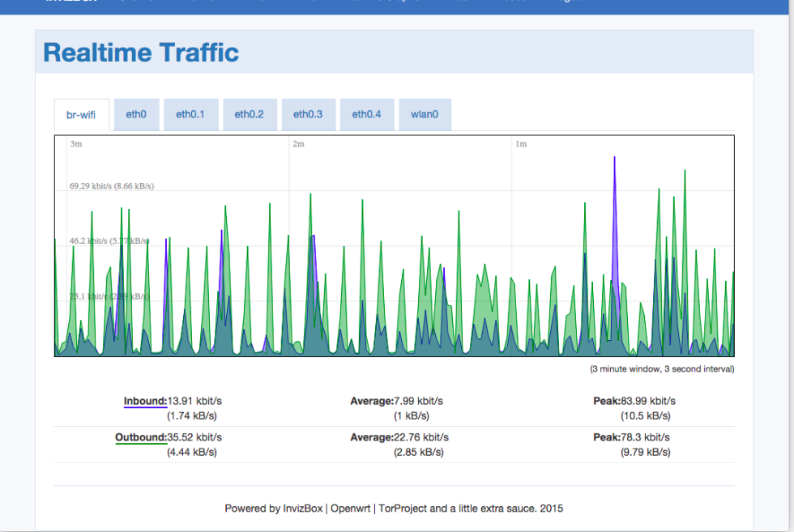Click the blue Inbound color indicator
The height and width of the screenshot is (532, 794).
pos(144,409)
